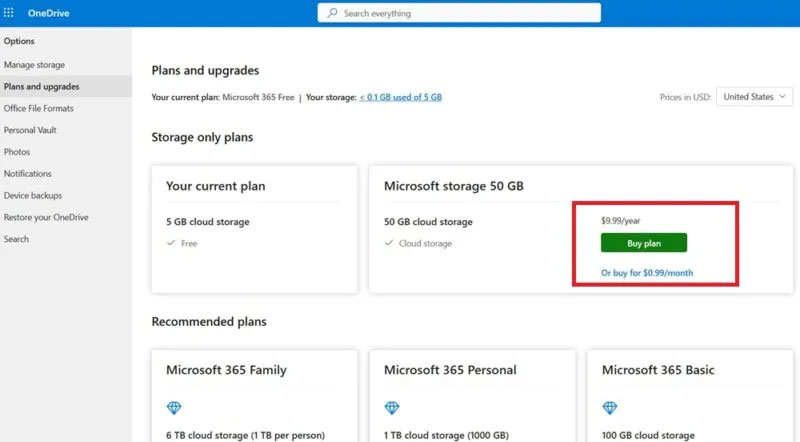The height and width of the screenshot is (442, 800).
Task: Open the storage used of 5 GB link
Action: click(400, 97)
